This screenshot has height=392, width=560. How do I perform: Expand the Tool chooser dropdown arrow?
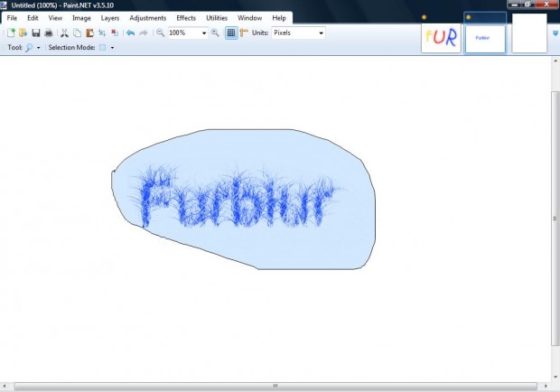coord(38,48)
